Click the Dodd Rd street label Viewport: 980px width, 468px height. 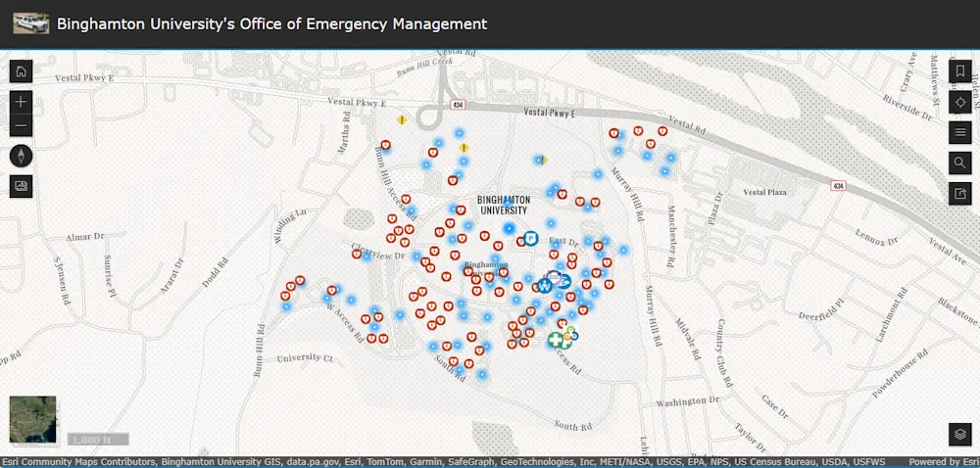coord(213,274)
